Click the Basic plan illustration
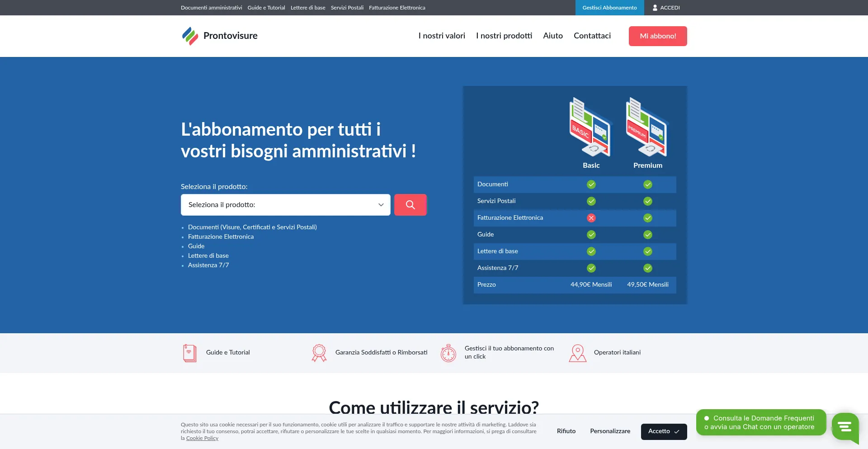This screenshot has height=449, width=868. 590,127
